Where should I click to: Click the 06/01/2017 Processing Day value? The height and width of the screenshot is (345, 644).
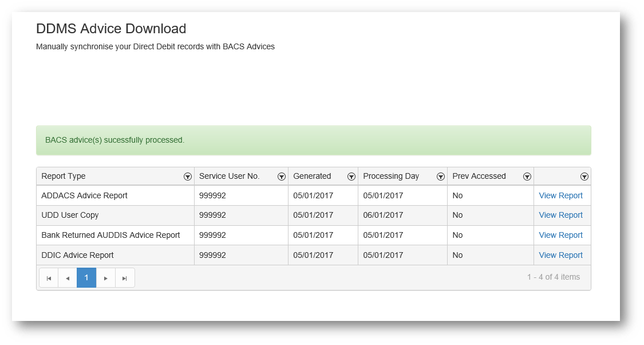coord(383,215)
